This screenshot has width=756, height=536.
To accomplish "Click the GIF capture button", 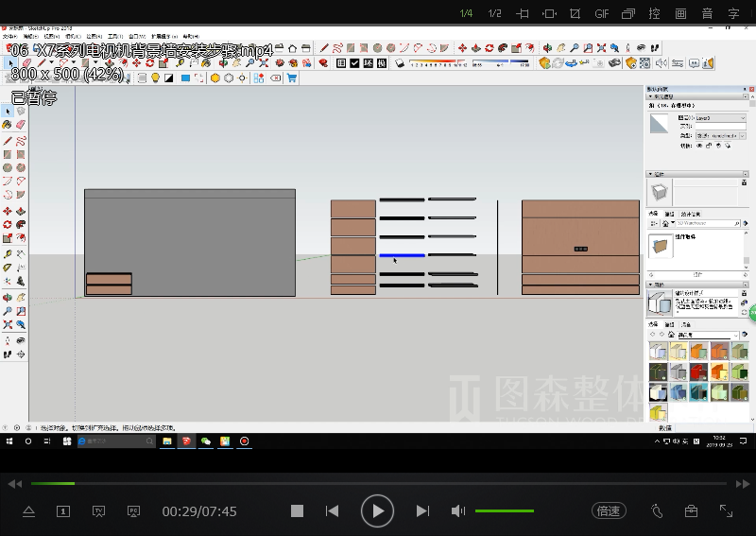I will tap(601, 13).
